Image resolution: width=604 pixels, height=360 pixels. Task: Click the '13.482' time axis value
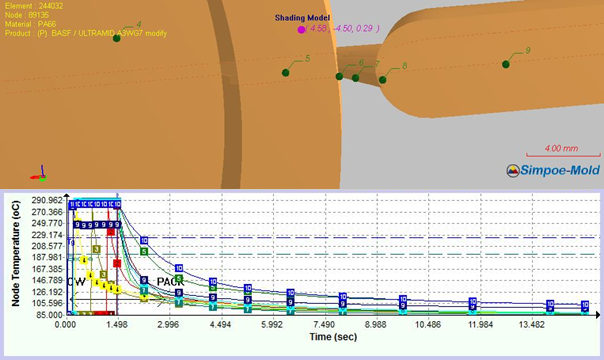pos(532,325)
